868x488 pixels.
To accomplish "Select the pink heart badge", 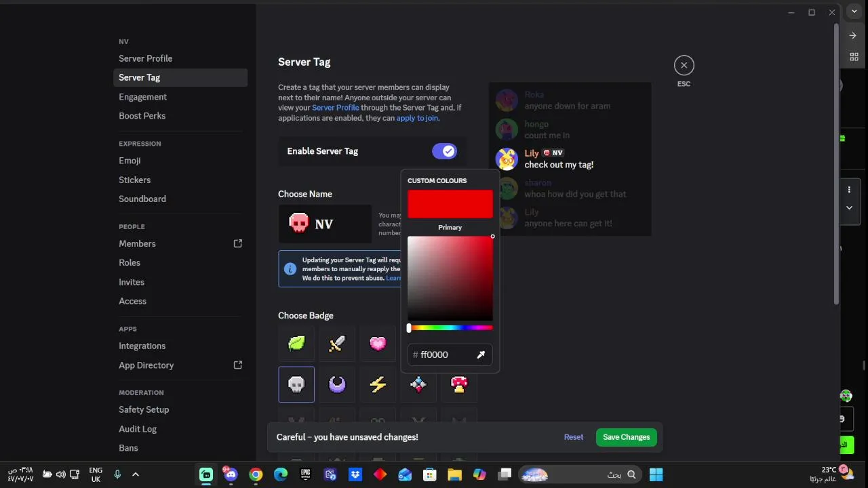I will (x=378, y=344).
